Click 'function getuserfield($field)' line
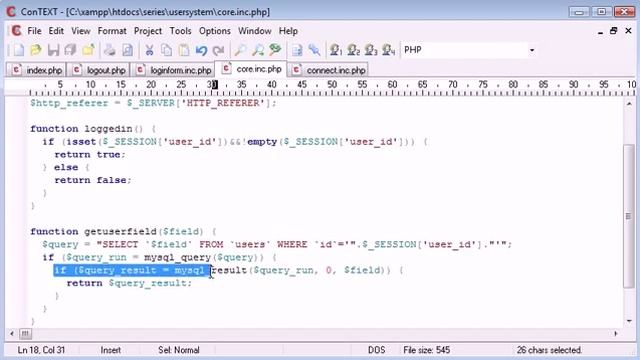Viewport: 640px width, 360px height. [x=123, y=232]
